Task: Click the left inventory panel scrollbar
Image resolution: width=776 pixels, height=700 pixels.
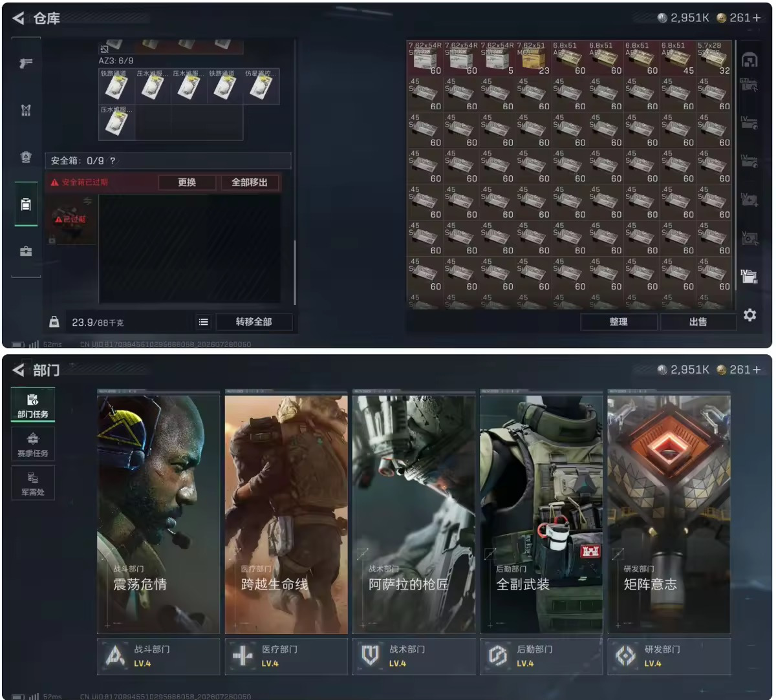Action: point(295,271)
